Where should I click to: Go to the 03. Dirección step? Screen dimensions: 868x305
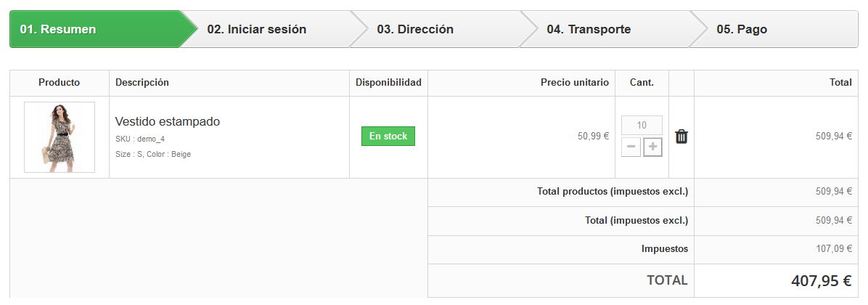coord(415,29)
